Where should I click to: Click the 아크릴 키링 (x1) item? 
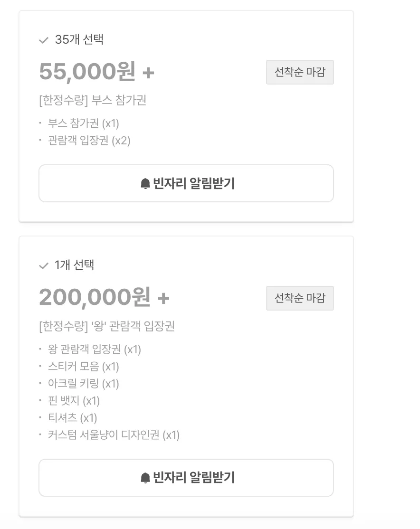84,384
